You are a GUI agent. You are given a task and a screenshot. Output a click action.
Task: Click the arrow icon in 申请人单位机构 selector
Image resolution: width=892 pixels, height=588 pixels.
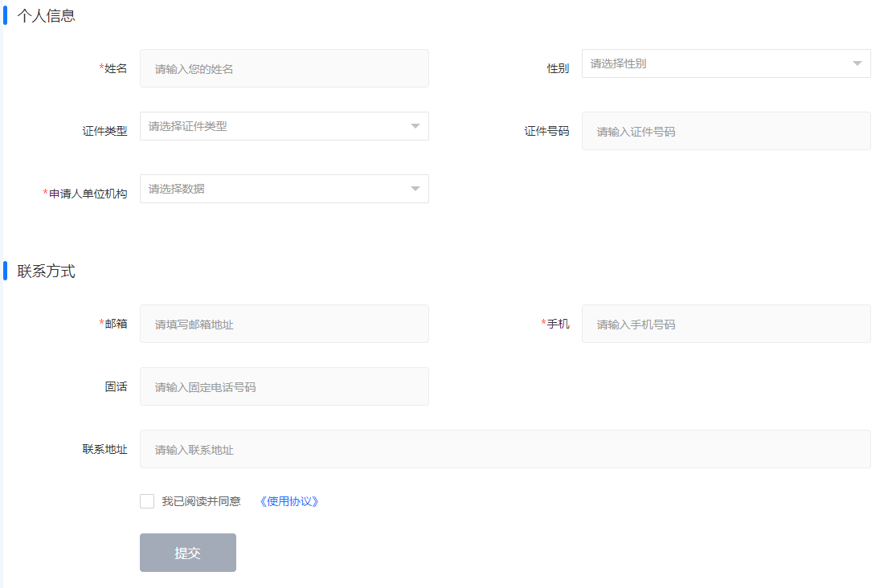click(415, 189)
